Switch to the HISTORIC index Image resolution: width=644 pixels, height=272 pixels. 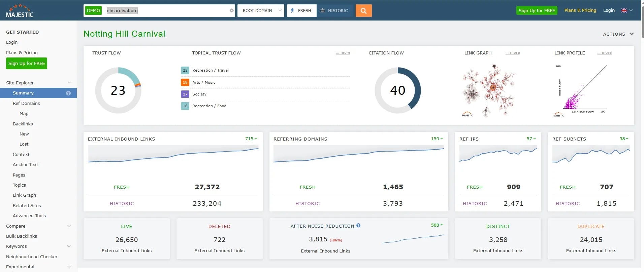(335, 10)
